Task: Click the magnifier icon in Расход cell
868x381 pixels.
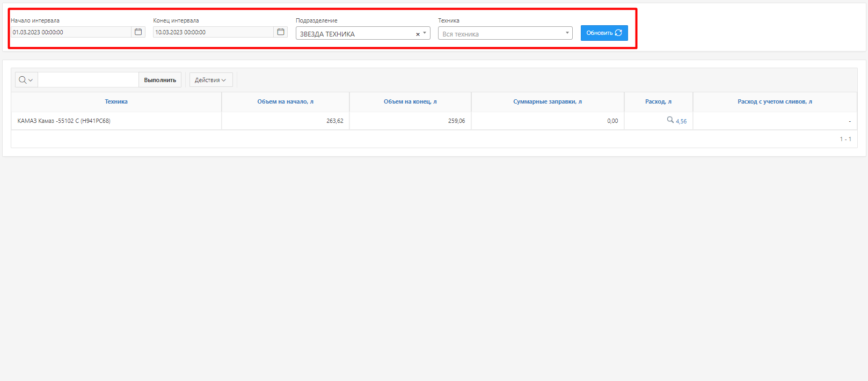Action: (x=670, y=120)
